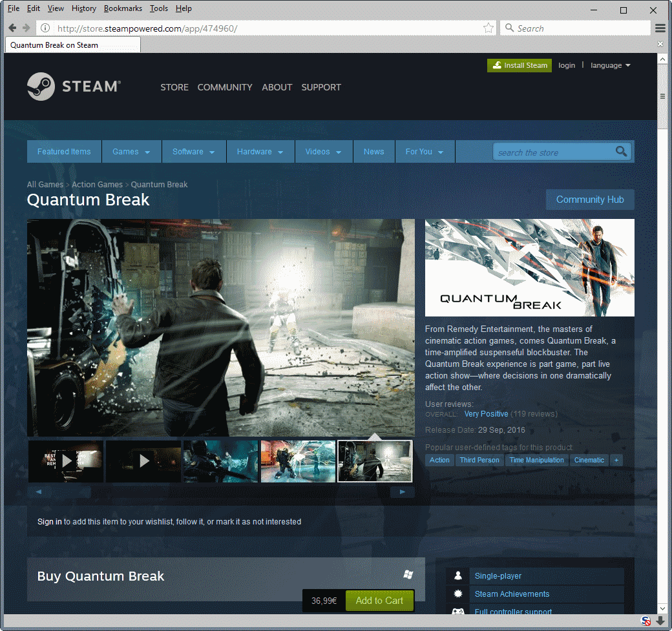
Task: Open the Edit menu
Action: pyautogui.click(x=33, y=8)
